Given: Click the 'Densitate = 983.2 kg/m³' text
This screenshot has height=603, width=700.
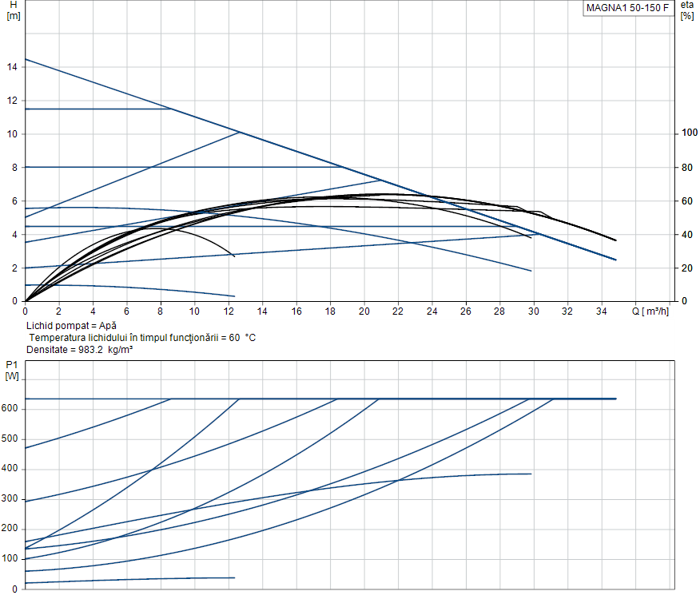Looking at the screenshot, I should (79, 350).
